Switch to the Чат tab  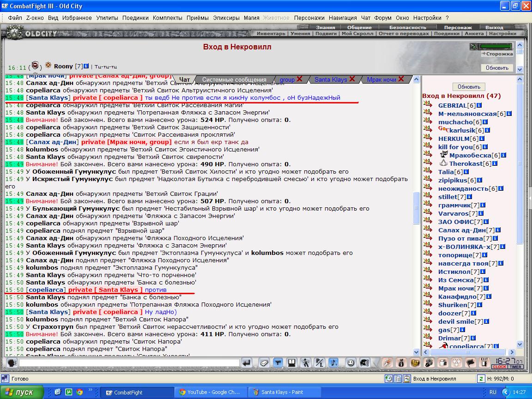tap(184, 79)
